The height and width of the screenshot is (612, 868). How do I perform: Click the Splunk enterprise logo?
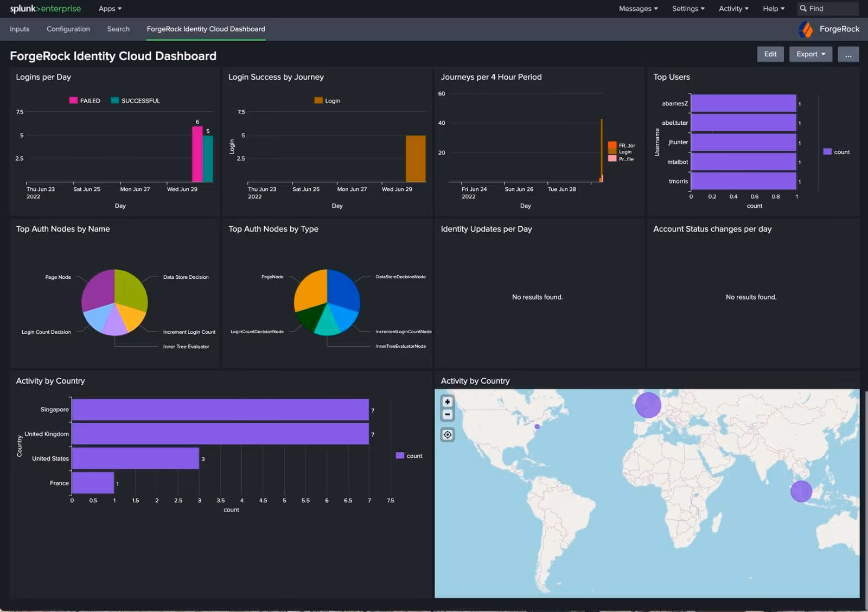pyautogui.click(x=46, y=9)
